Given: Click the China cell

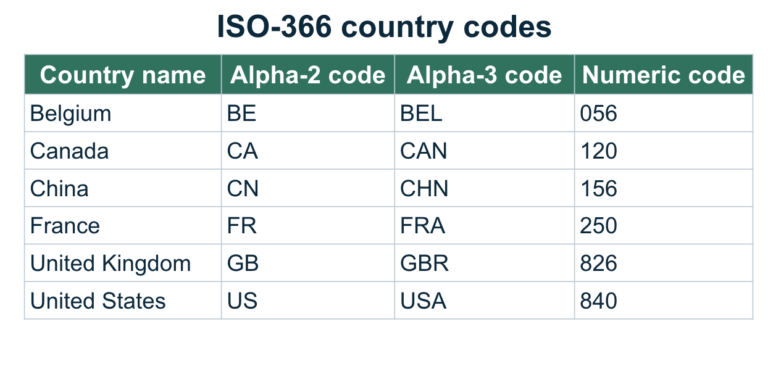Looking at the screenshot, I should (123, 188).
